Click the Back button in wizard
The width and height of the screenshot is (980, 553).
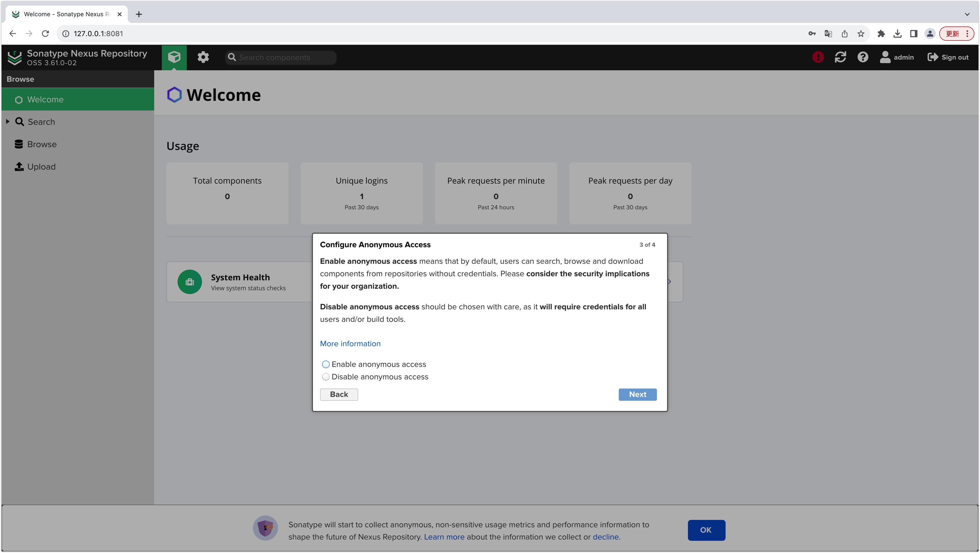point(339,394)
